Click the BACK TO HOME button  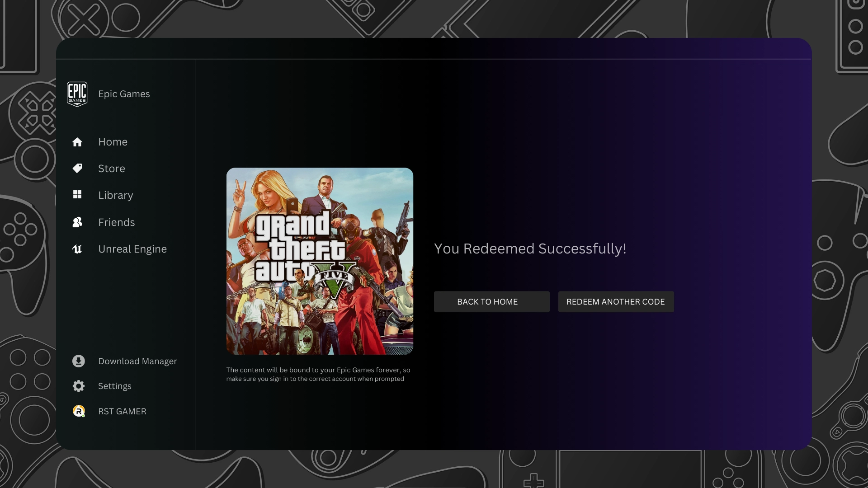(x=492, y=302)
